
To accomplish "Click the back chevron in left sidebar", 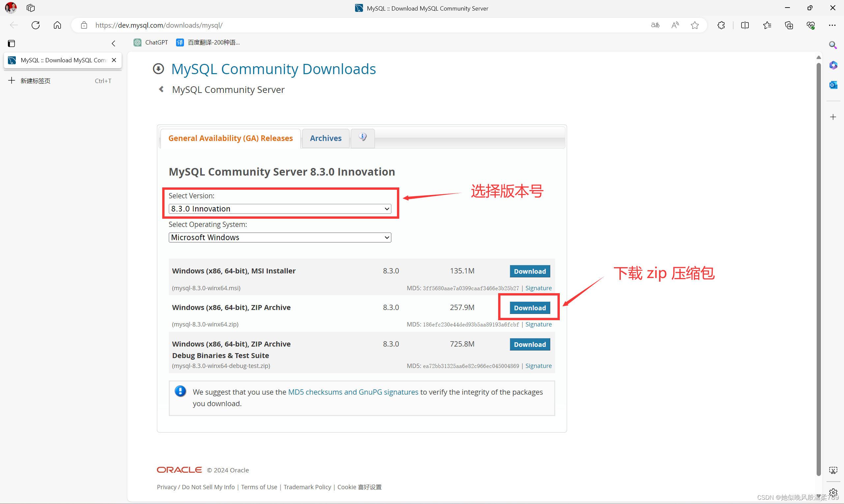I will [113, 42].
